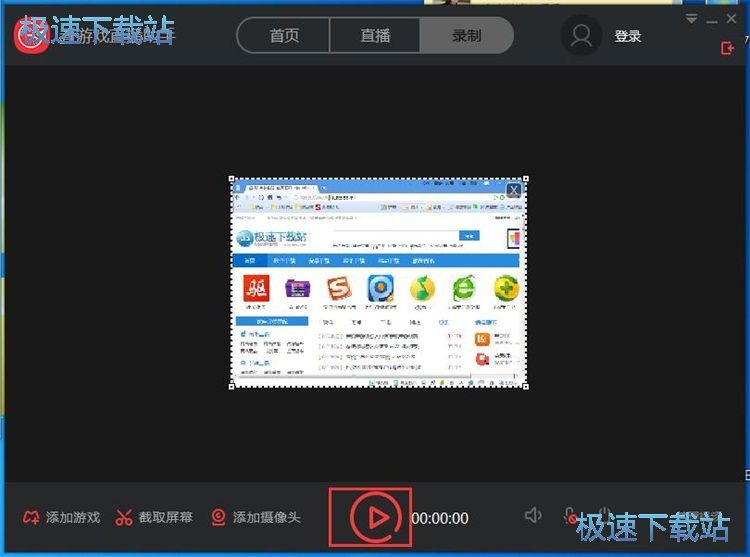Click the webcam Add Camera icon
750x557 pixels.
pyautogui.click(x=218, y=518)
